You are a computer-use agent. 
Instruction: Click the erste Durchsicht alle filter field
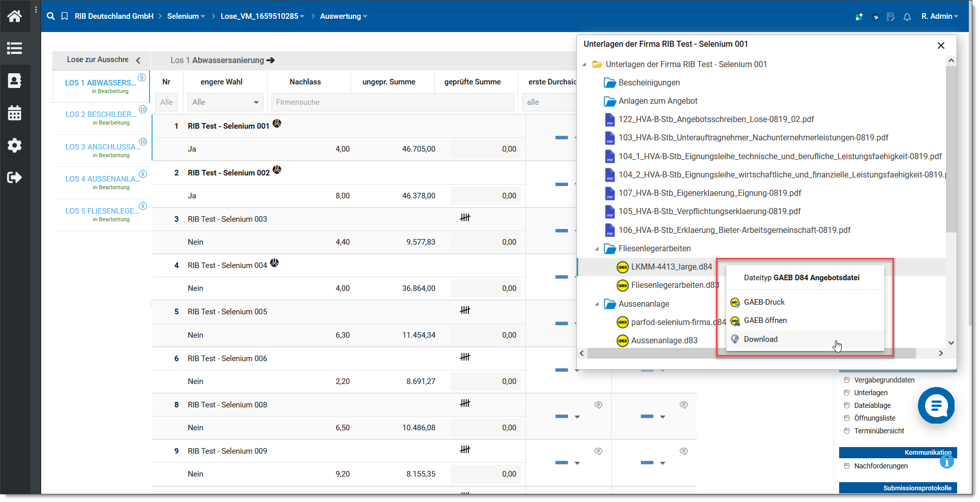click(549, 102)
